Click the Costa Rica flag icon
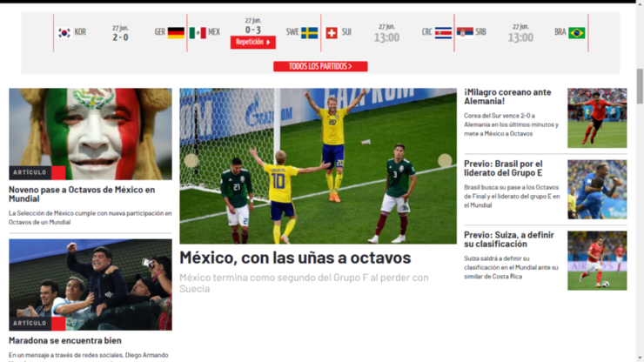 pos(443,33)
